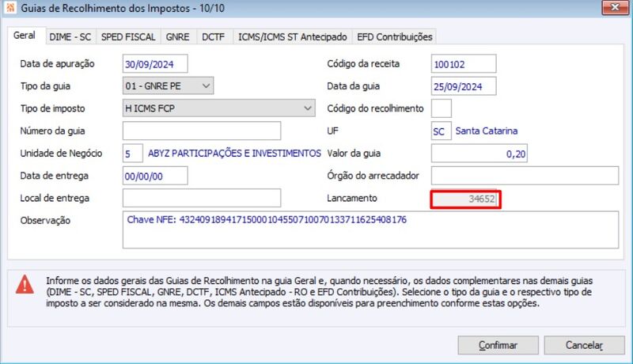Open the EFD Contribuições tab
The height and width of the screenshot is (364, 633).
[394, 36]
